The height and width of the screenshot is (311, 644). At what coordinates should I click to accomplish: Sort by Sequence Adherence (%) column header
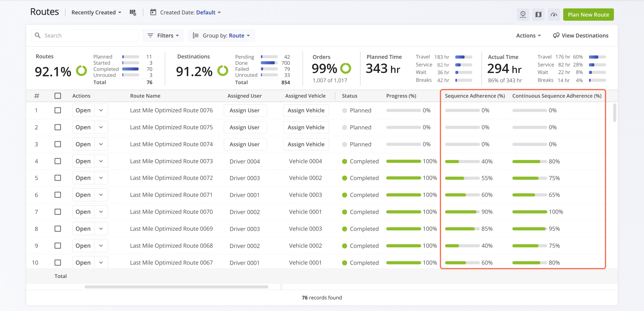click(475, 96)
